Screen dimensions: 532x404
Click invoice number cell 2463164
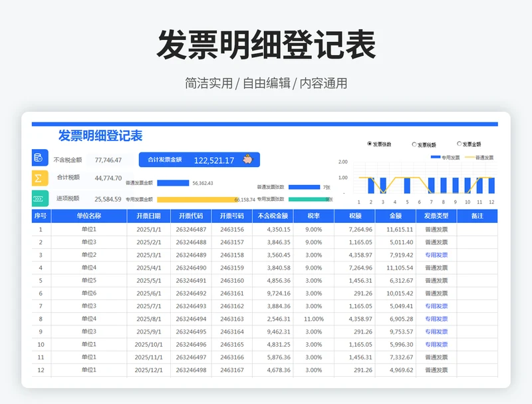tap(232, 331)
